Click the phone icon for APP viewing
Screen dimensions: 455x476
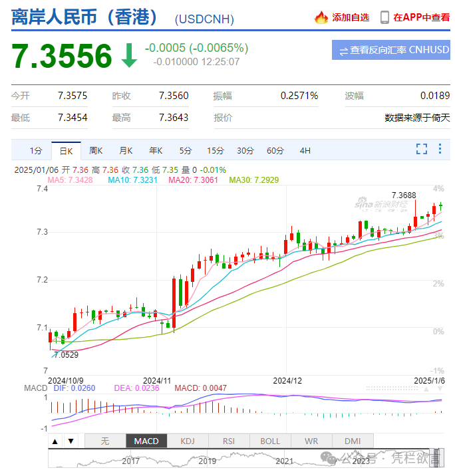[384, 17]
